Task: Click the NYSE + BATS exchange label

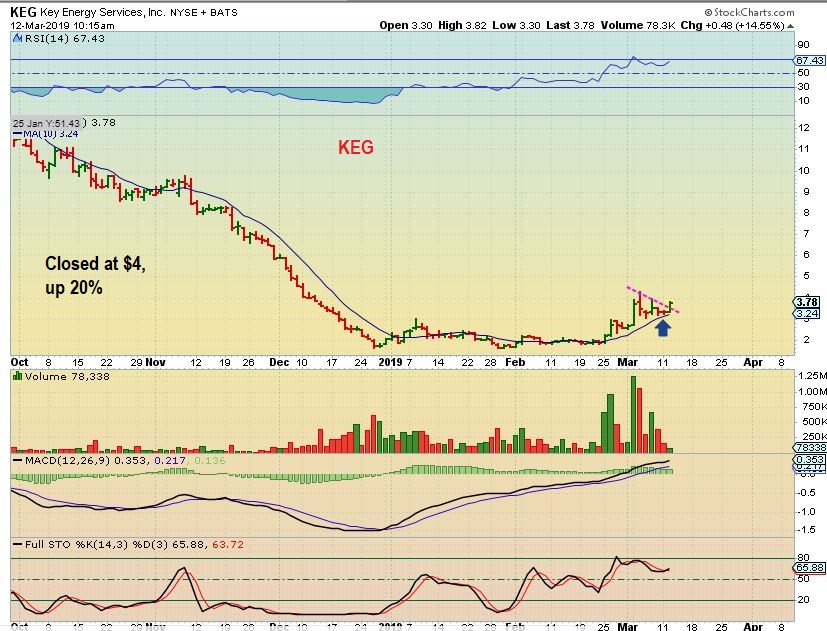Action: click(x=204, y=12)
